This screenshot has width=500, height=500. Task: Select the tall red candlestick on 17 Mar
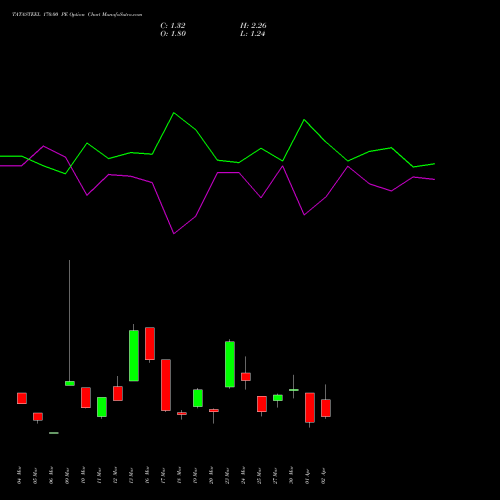pyautogui.click(x=166, y=385)
